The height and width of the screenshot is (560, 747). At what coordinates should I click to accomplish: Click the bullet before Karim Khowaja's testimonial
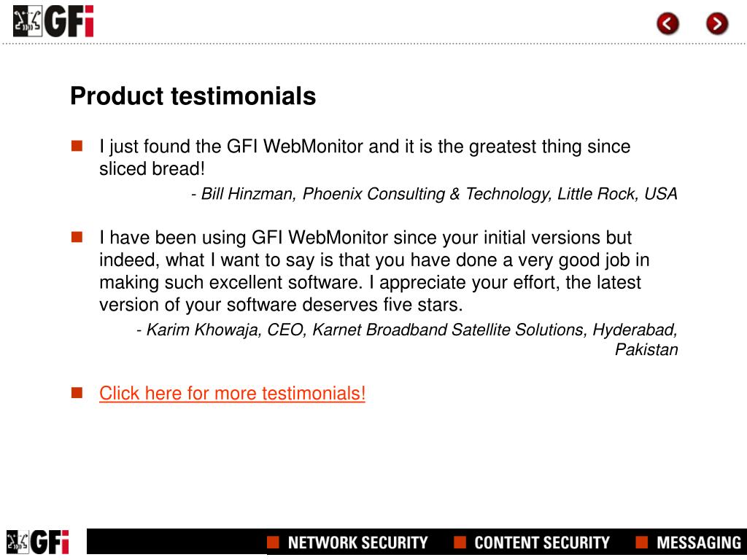coord(77,237)
